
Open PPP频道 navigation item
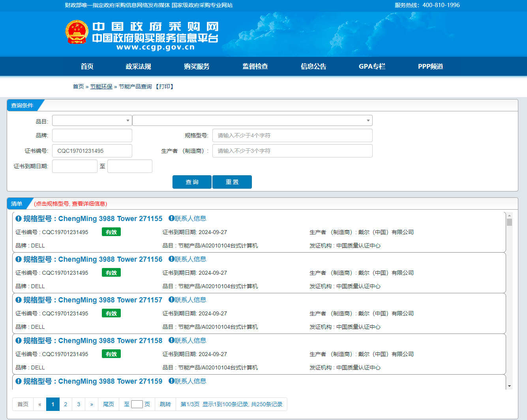430,66
